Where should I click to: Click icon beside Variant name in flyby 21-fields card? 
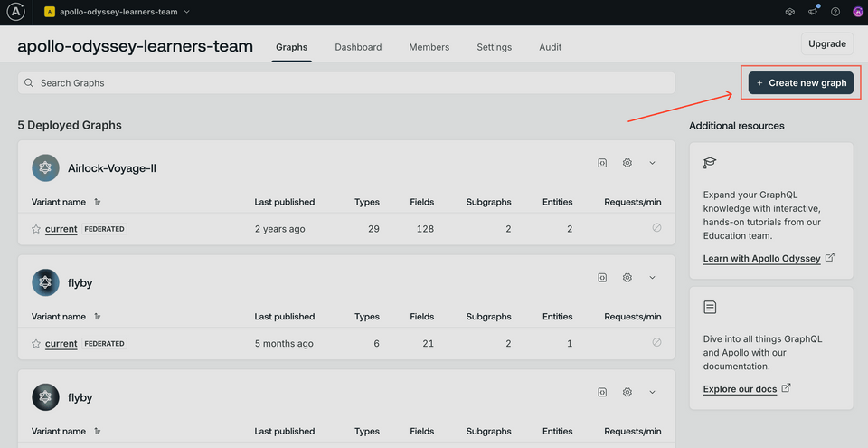click(x=98, y=317)
